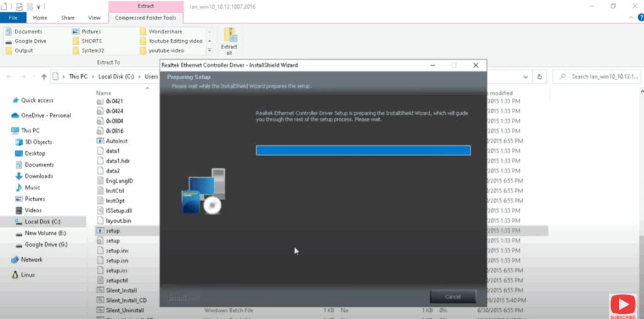Choose Output folder as extract destination
The image size is (644, 319).
(19, 50)
